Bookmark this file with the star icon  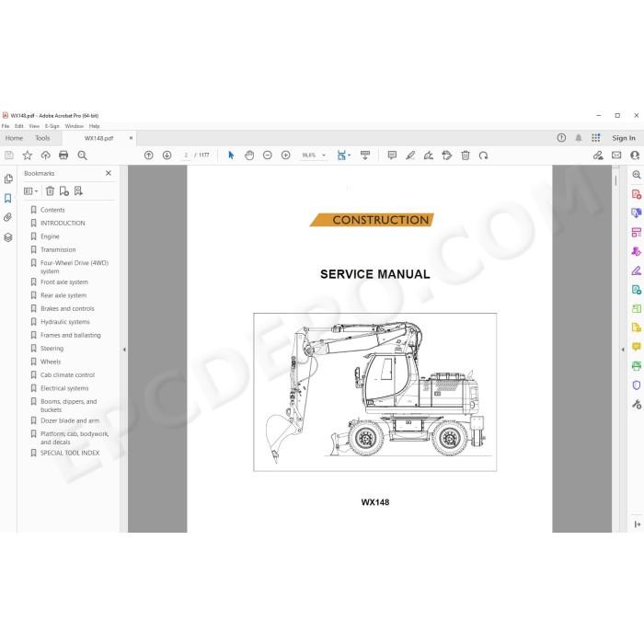pyautogui.click(x=27, y=155)
